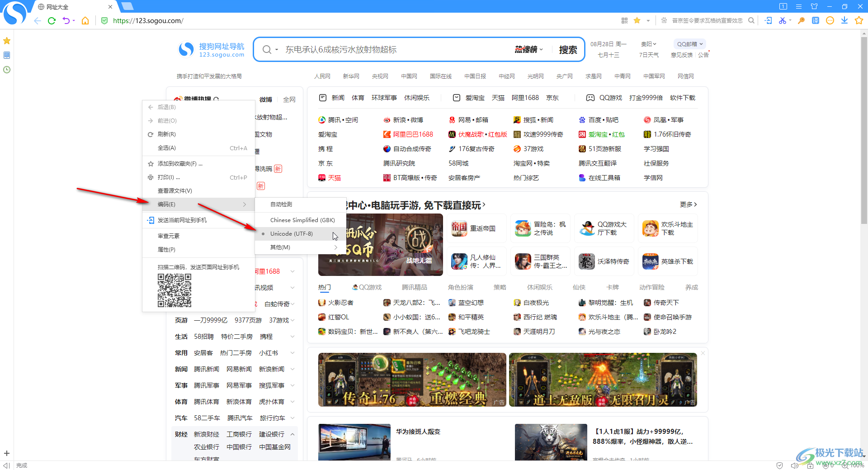Select Unicode (UTF-8) encoding option

300,234
